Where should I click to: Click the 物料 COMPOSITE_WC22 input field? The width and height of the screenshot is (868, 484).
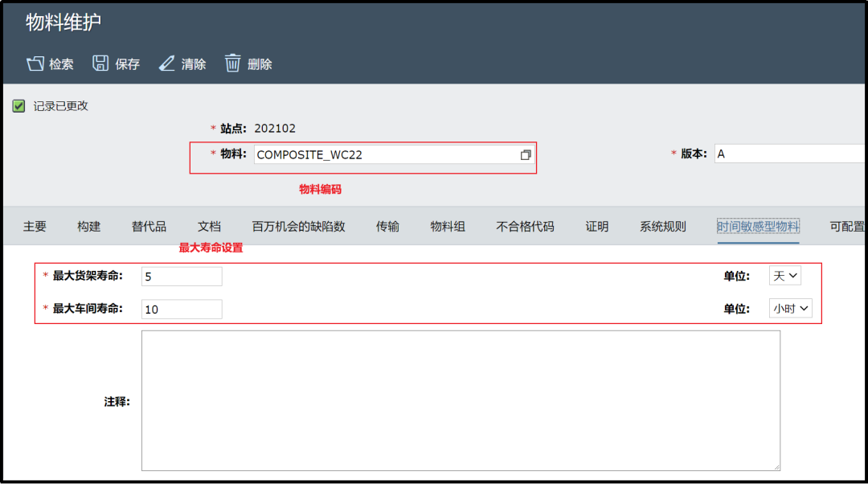[394, 154]
